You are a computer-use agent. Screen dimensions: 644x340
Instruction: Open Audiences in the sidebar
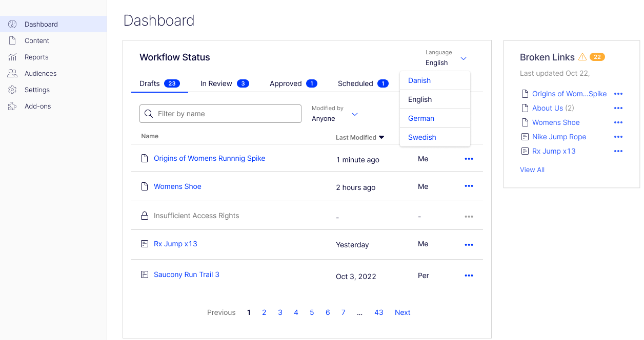point(53,73)
